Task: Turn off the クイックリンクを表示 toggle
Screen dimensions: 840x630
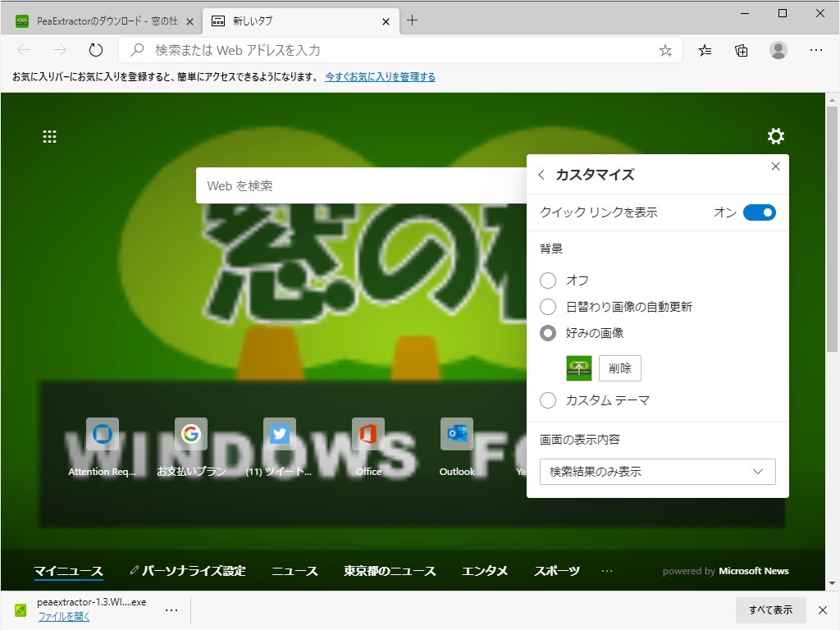Action: tap(759, 212)
